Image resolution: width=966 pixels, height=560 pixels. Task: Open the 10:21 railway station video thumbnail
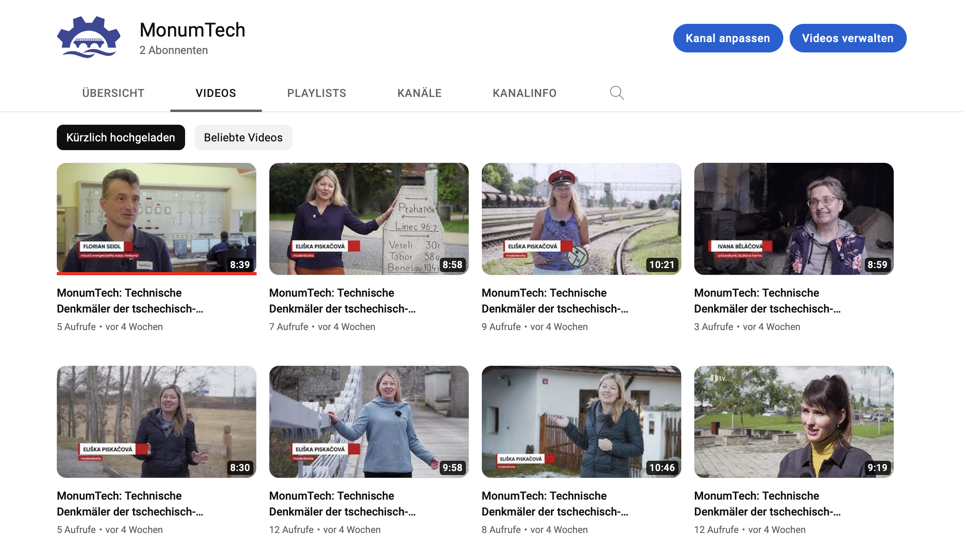(x=581, y=218)
